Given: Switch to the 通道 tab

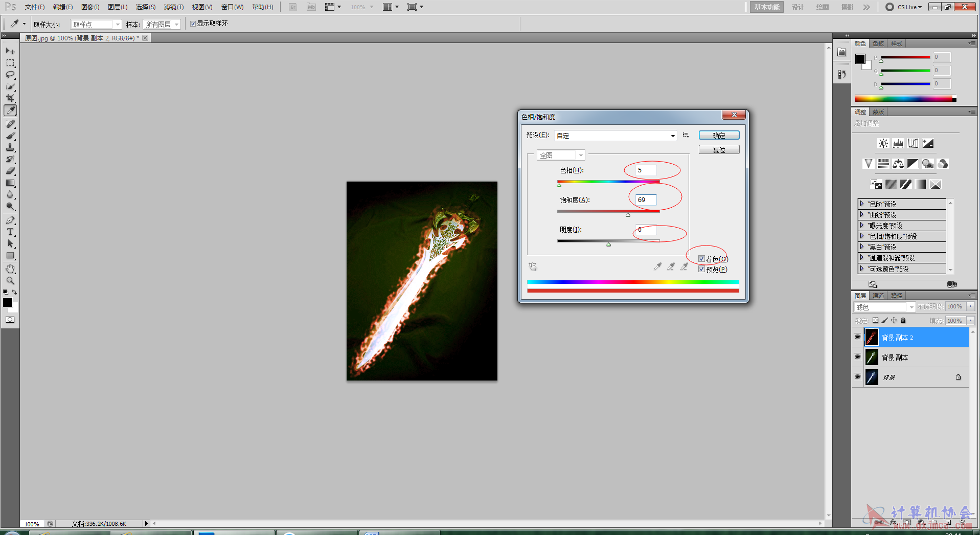Looking at the screenshot, I should pyautogui.click(x=878, y=296).
